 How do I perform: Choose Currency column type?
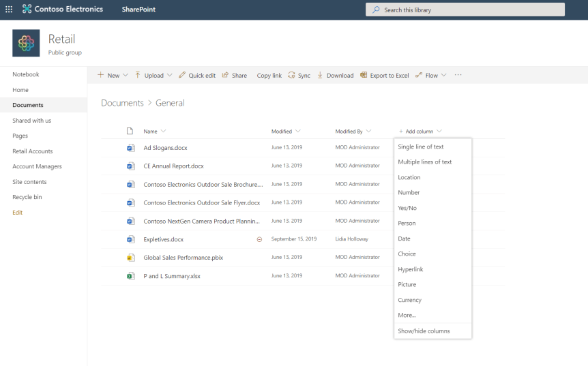[x=409, y=300]
